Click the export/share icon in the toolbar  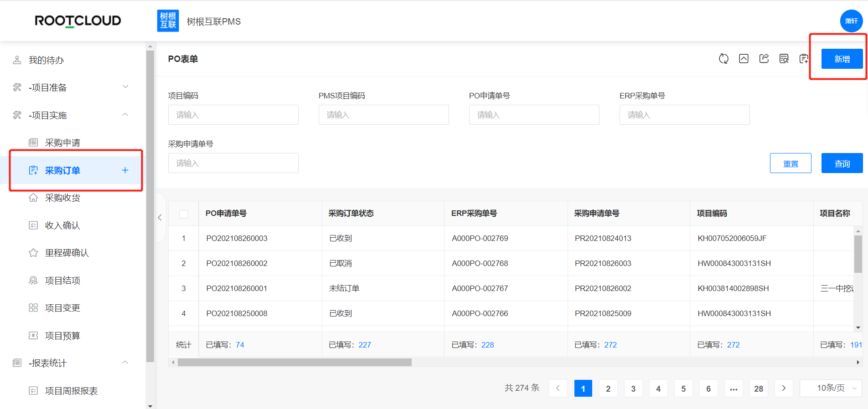click(764, 59)
